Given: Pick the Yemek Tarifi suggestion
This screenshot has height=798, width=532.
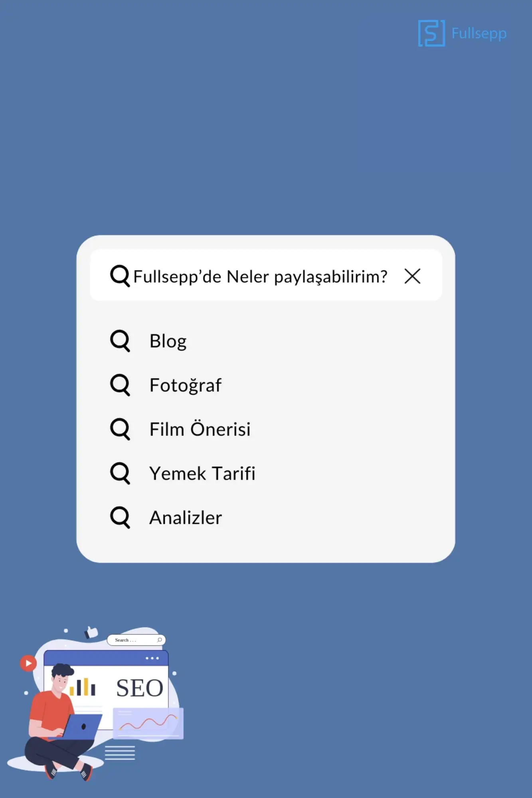Looking at the screenshot, I should [x=202, y=474].
